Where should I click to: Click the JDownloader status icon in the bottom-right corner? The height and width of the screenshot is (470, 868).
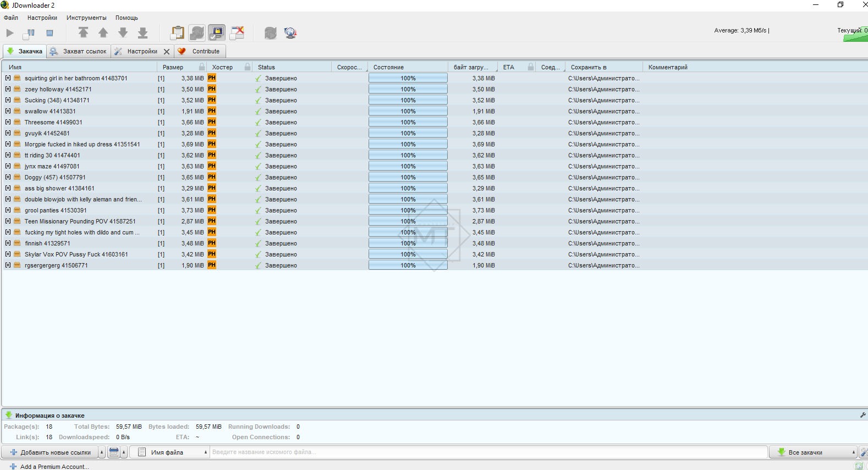[859, 466]
